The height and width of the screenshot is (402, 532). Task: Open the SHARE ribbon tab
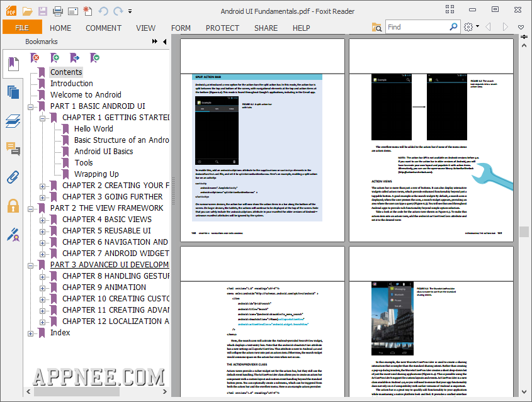tap(266, 28)
